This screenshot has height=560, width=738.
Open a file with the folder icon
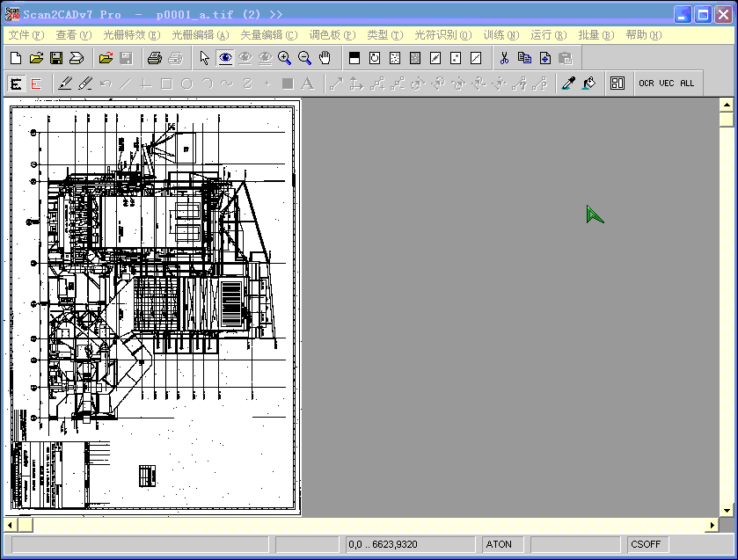click(36, 58)
